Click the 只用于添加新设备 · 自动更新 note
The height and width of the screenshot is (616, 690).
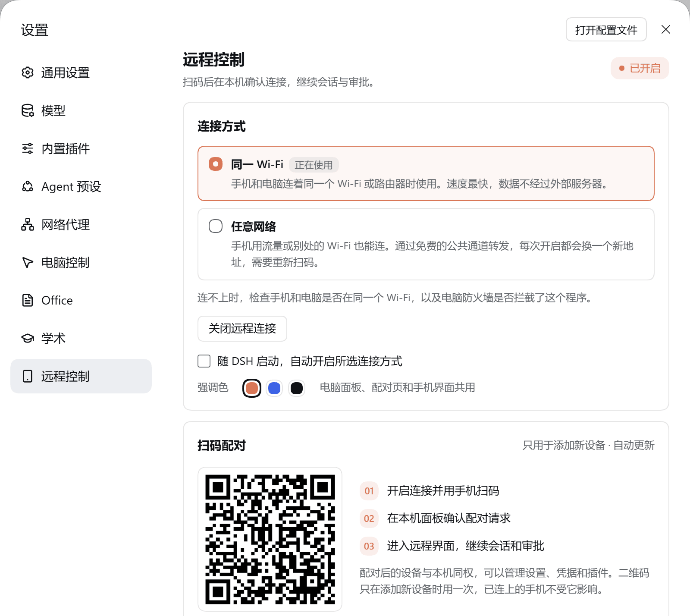pyautogui.click(x=588, y=445)
